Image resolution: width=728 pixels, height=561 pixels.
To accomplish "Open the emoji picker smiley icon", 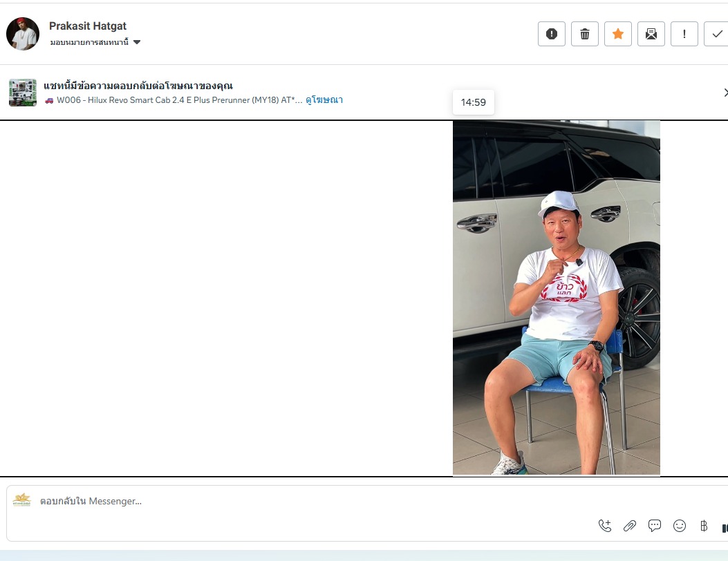I will (679, 526).
